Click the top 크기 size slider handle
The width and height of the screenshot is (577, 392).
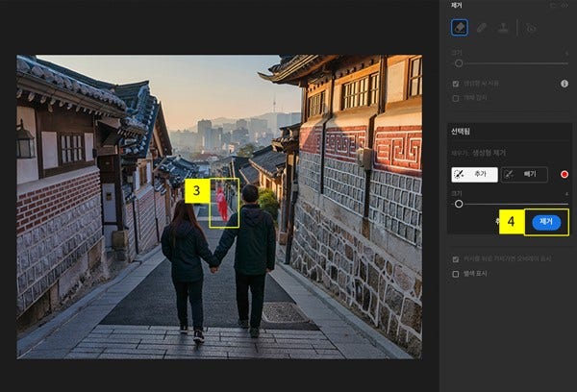(x=459, y=63)
